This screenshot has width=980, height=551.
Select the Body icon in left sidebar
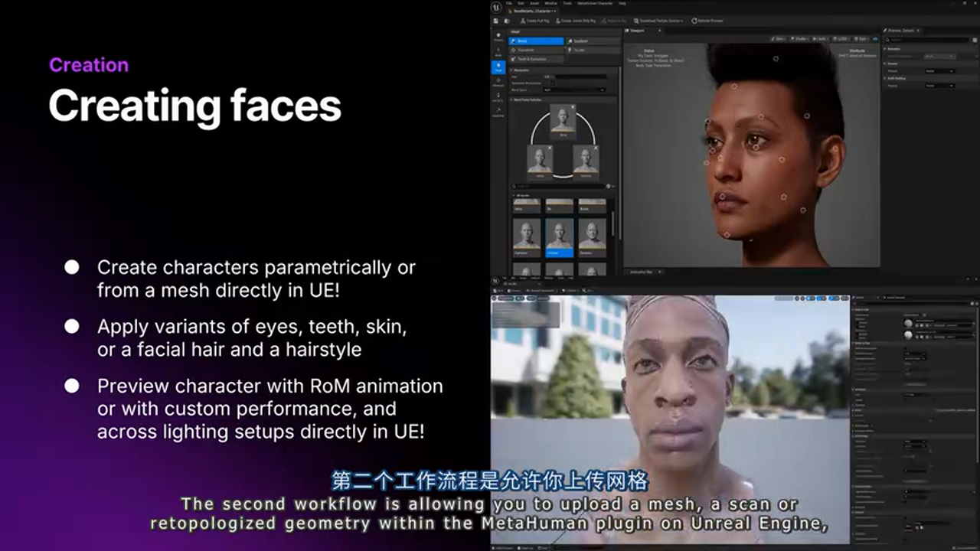point(498,52)
